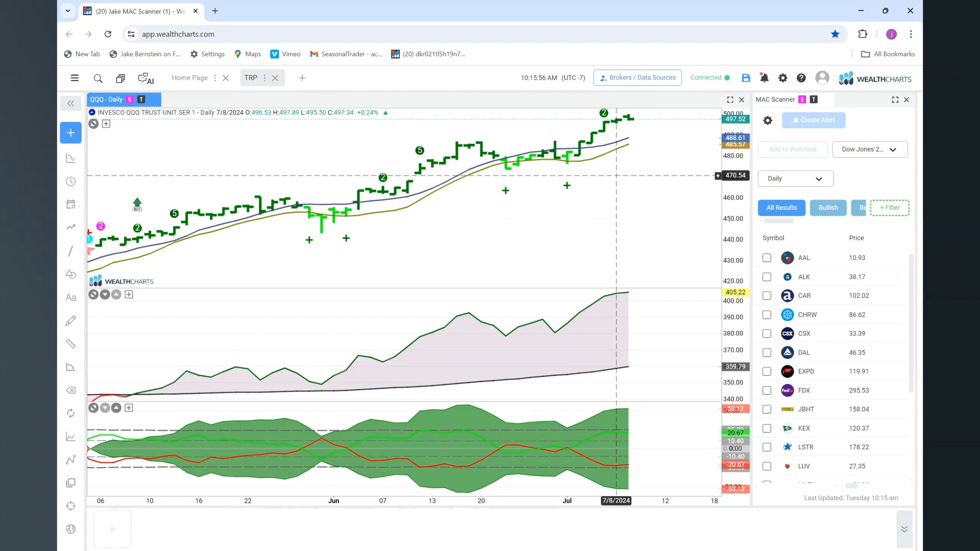Check the CHRW checkbox

[x=767, y=315]
